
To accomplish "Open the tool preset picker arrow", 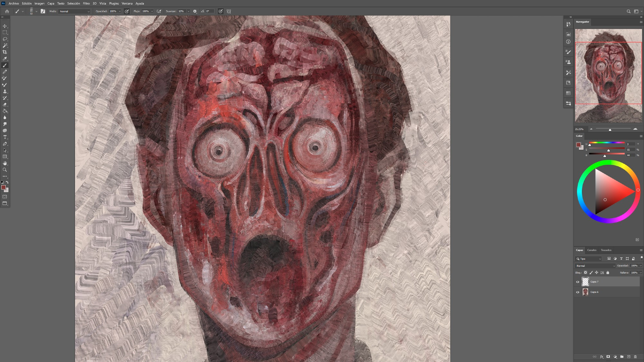I will click(x=23, y=11).
